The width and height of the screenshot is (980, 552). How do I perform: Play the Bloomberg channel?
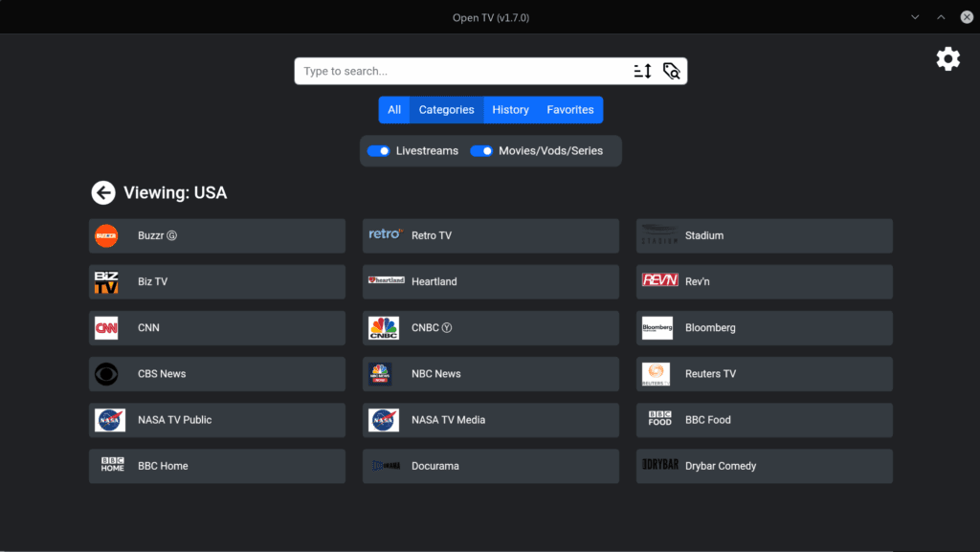tap(764, 328)
